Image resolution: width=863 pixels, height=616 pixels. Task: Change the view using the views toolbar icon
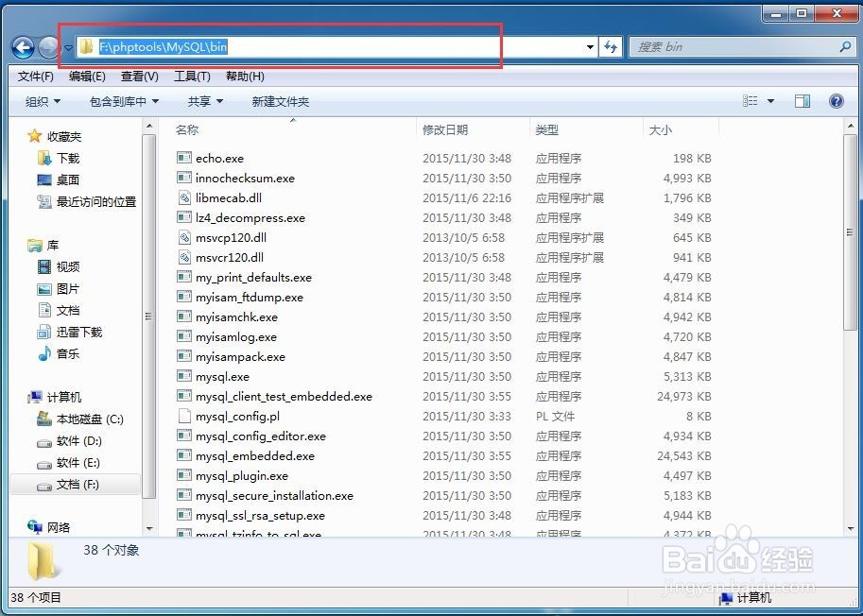tap(751, 100)
